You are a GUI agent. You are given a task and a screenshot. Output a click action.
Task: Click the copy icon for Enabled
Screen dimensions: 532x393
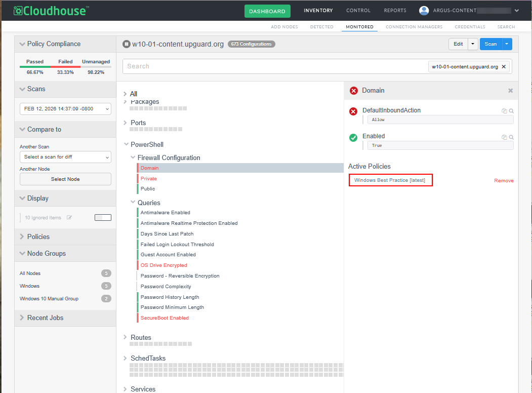504,137
